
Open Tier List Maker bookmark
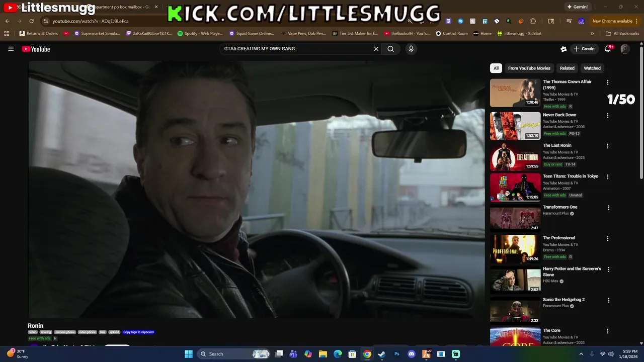pos(355,34)
